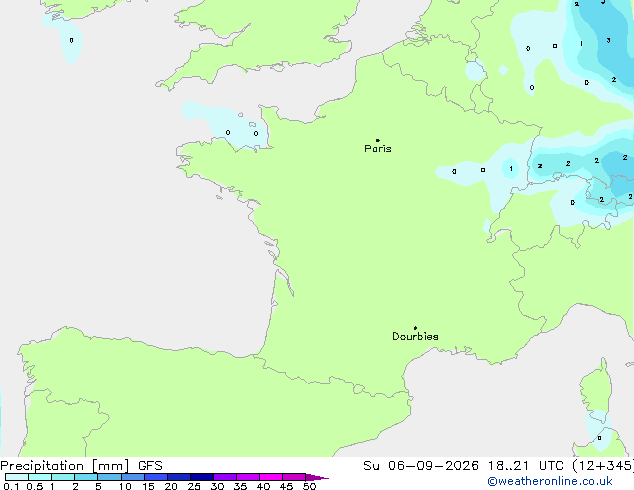Viewport: 634px width, 490px height.
Task: Select the 5 mm blue legend swatch
Action: click(109, 477)
